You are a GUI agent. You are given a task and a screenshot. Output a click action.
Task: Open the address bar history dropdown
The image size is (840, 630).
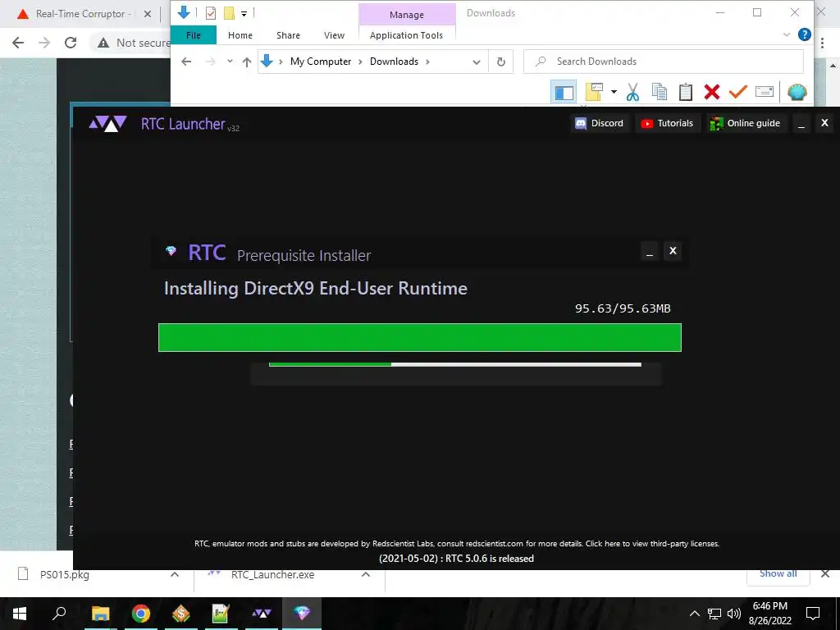(477, 62)
